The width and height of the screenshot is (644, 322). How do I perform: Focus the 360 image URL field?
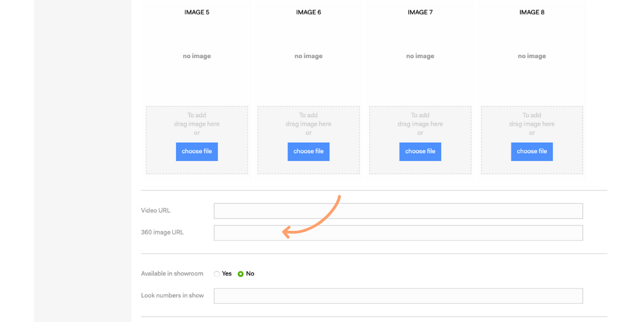[x=398, y=233]
